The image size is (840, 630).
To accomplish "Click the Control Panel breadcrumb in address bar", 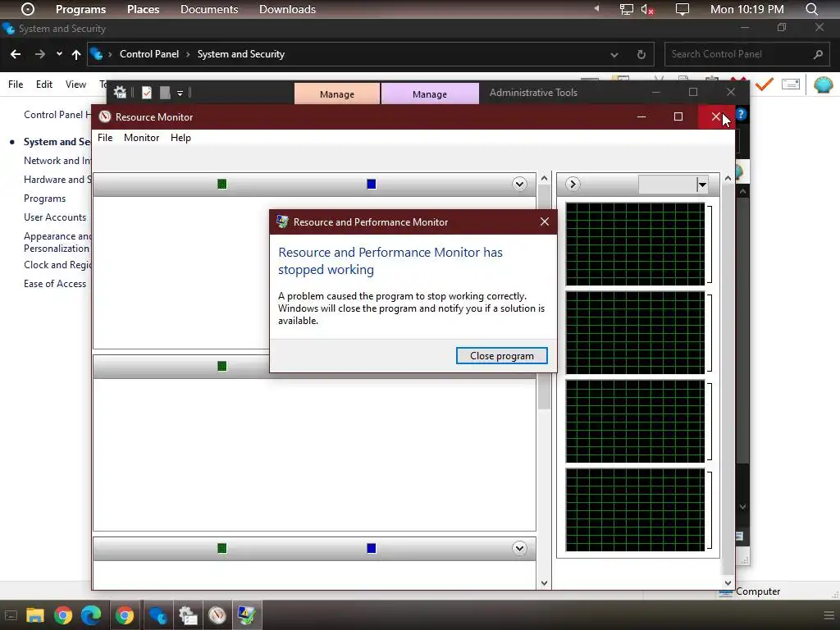I will coord(149,54).
